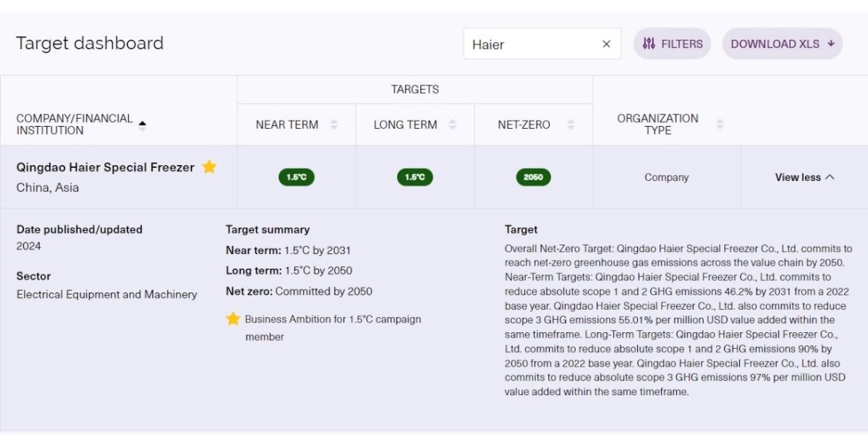Click the download arrow icon
The width and height of the screenshot is (868, 435).
point(831,44)
